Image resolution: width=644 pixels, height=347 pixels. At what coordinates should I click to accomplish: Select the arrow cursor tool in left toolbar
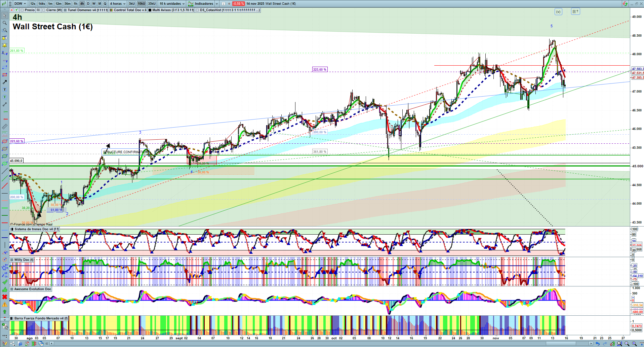(x=5, y=15)
